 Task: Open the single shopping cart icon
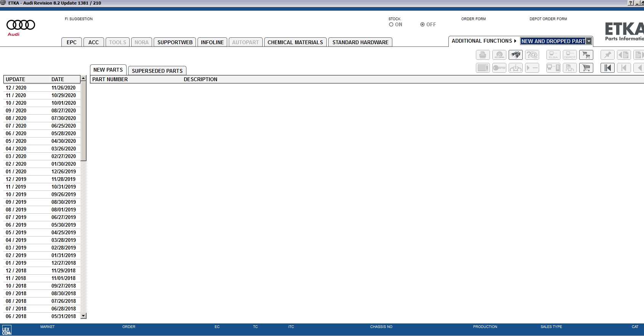click(x=586, y=68)
